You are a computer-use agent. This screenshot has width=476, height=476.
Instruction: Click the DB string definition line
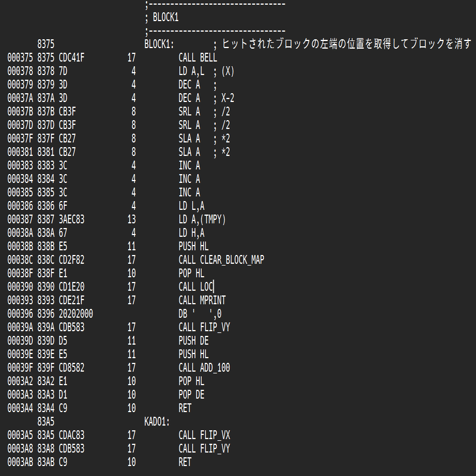(200, 314)
